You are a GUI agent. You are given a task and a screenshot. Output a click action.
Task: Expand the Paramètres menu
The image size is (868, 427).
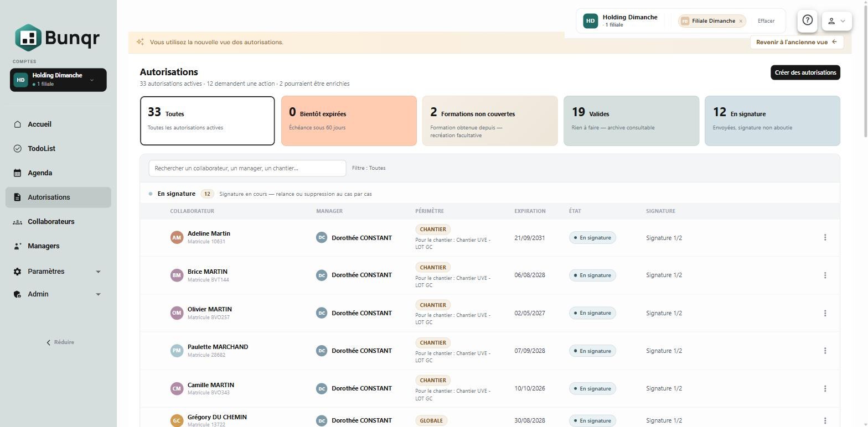pyautogui.click(x=58, y=272)
